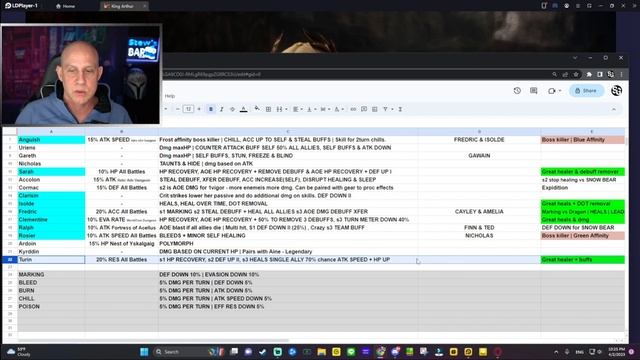
Task: Open the Windows Start menu
Action: point(144,352)
